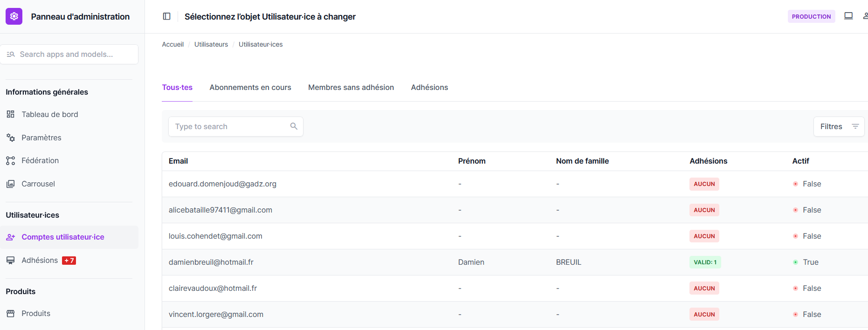Open user damienbreuil@hotmail.fr
The image size is (868, 330).
point(211,262)
